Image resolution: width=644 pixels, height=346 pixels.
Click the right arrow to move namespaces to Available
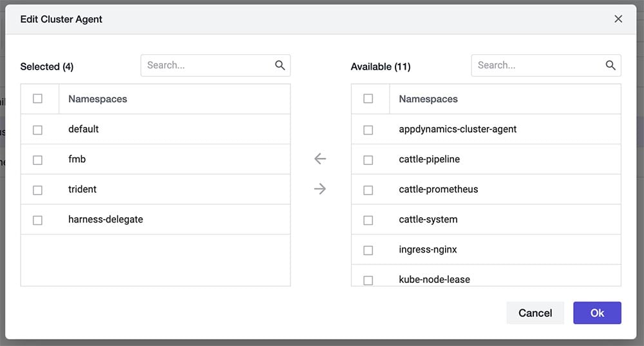pyautogui.click(x=320, y=189)
